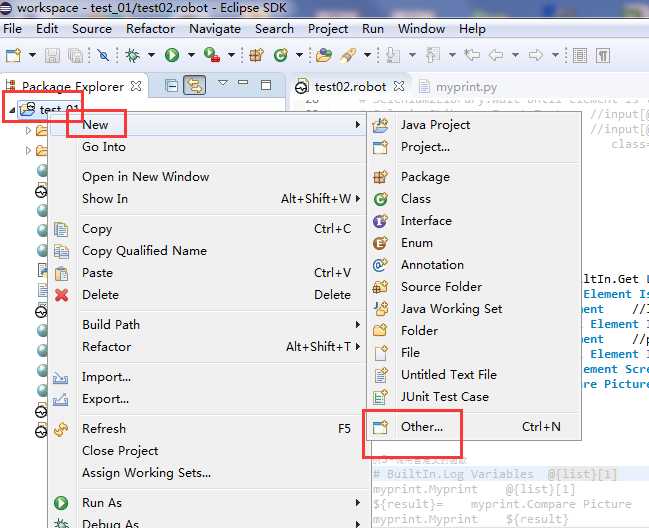Open the Window menu

point(421,29)
